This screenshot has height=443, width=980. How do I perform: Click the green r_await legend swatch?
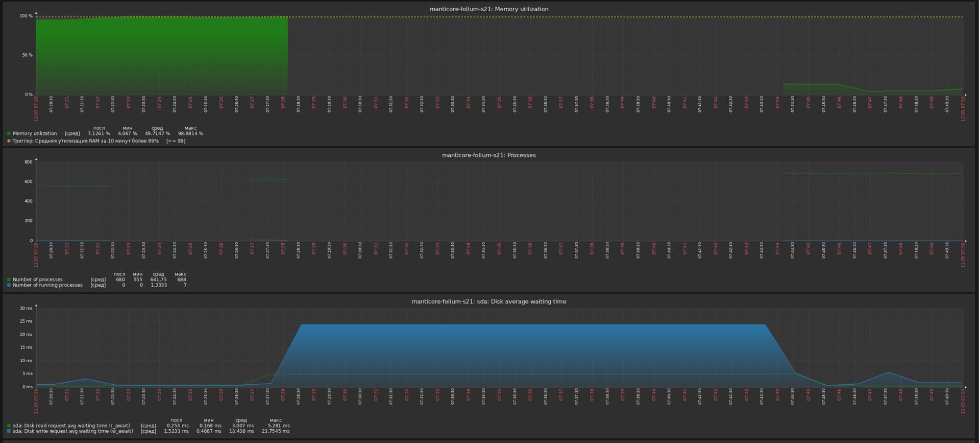[9, 426]
